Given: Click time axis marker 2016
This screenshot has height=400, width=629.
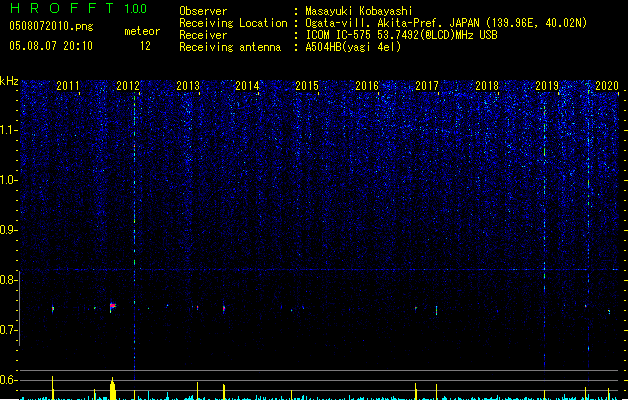Looking at the screenshot, I should (367, 86).
